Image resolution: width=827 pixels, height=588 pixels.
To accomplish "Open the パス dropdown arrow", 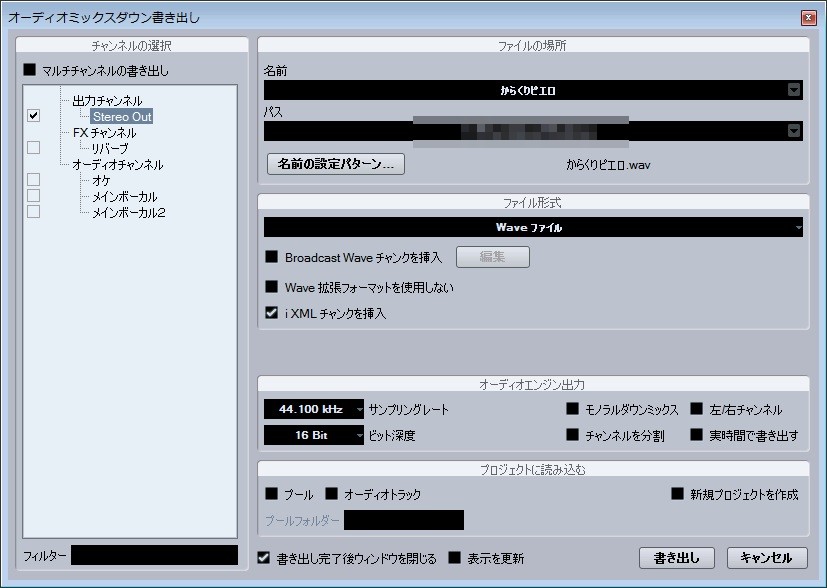I will coord(794,131).
